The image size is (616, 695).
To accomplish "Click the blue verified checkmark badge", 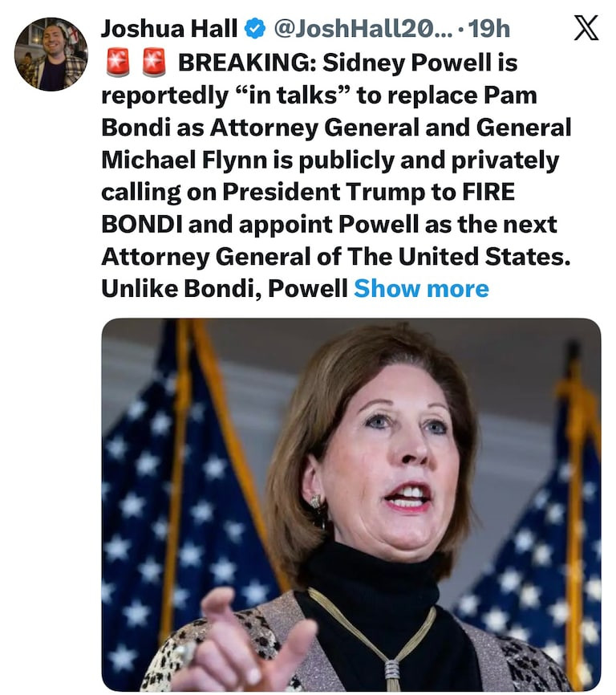I will point(255,30).
